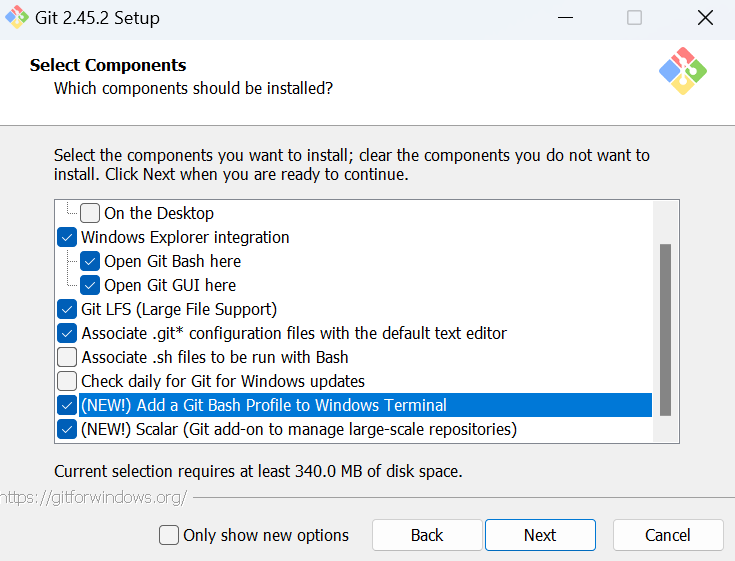Uncheck Add a Git Bash Profile option
This screenshot has height=561, width=735.
pyautogui.click(x=67, y=405)
